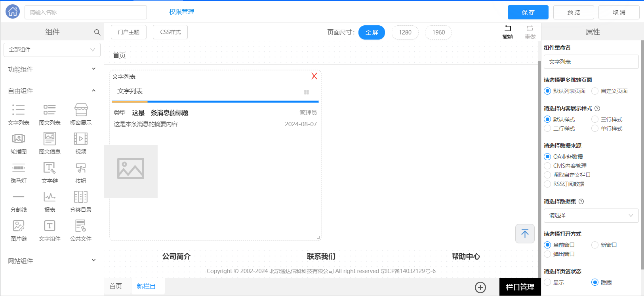The image size is (644, 296).
Task: Choose CMS内容管理 as data source
Action: 547,166
